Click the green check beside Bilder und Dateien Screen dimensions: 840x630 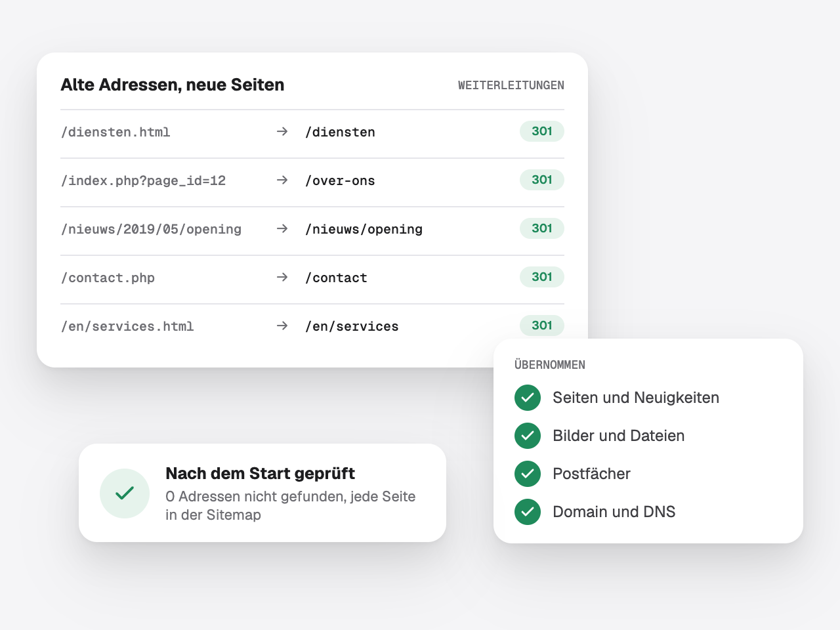528,436
